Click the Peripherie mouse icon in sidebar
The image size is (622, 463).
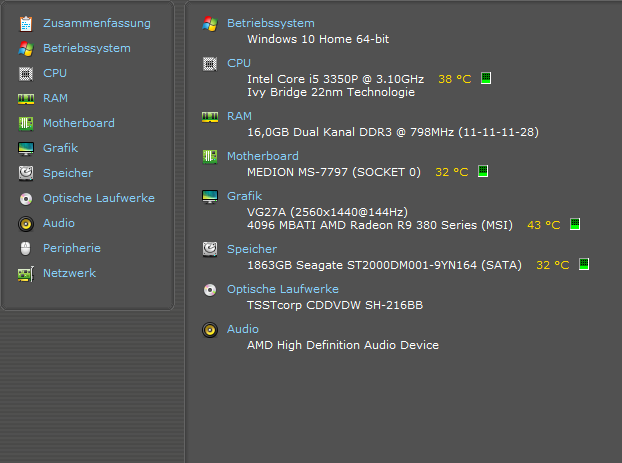pos(26,248)
